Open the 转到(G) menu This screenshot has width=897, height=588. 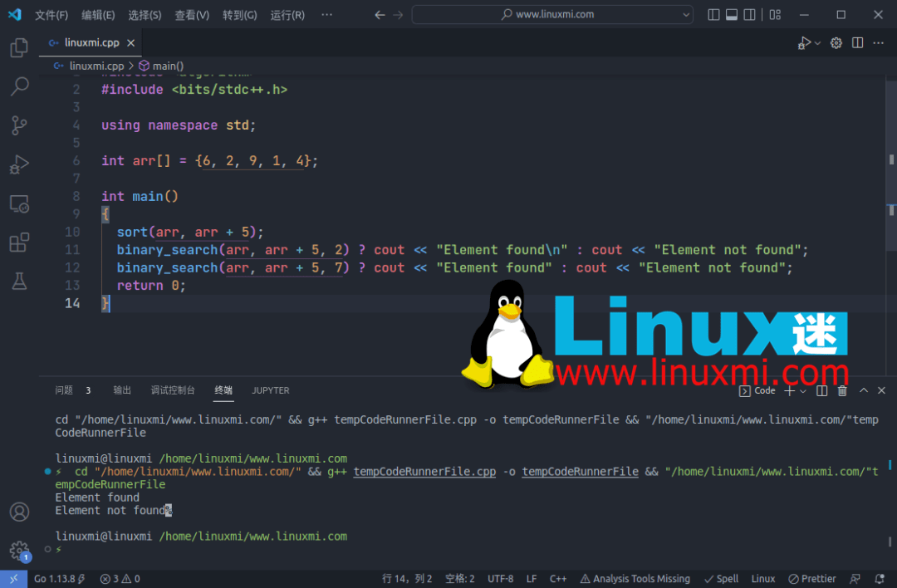pyautogui.click(x=240, y=15)
